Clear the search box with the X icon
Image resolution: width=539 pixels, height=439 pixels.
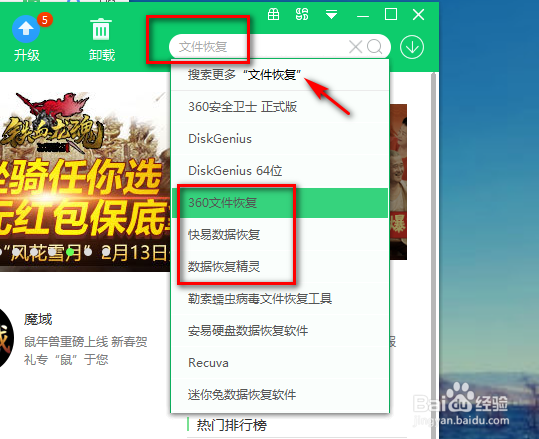355,46
